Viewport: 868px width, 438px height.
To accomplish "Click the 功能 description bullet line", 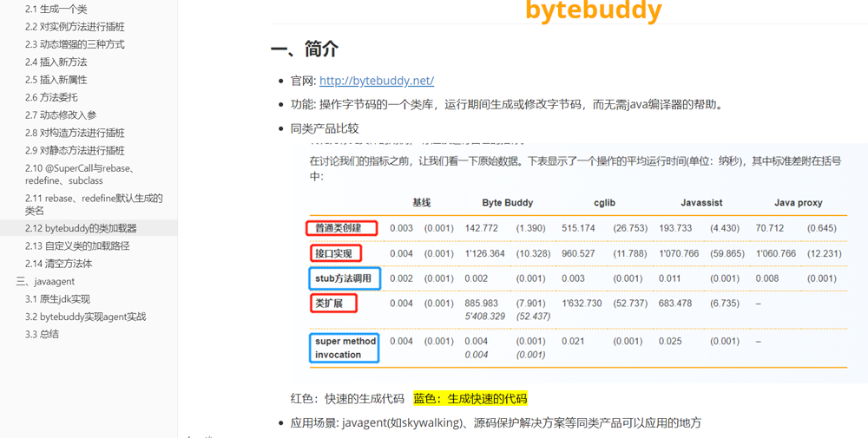I will click(x=507, y=105).
